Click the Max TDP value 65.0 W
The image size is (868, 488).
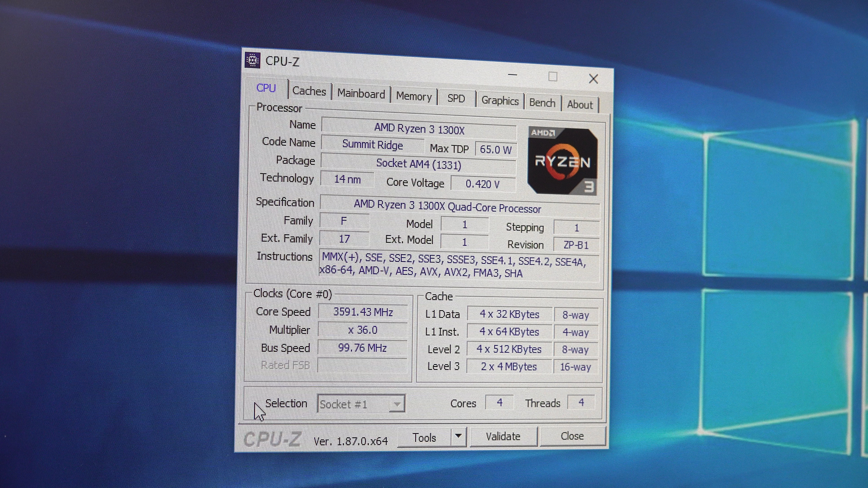(x=495, y=149)
